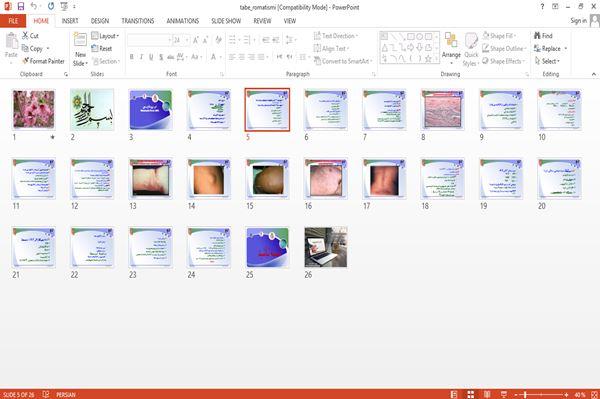Collapse the ribbon with the chevron
This screenshot has height=399, width=600.
pos(594,74)
